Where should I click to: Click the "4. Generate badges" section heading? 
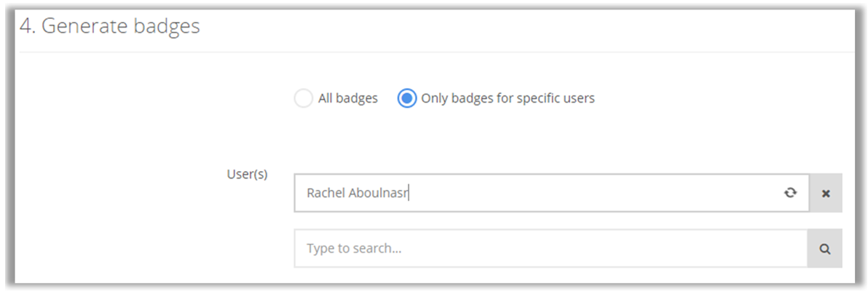(x=110, y=27)
